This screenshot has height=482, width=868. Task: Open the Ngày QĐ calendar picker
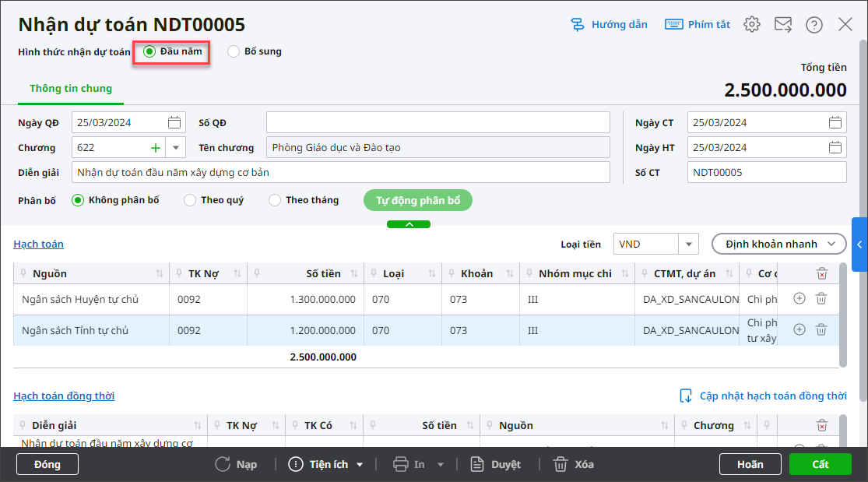pyautogui.click(x=174, y=122)
